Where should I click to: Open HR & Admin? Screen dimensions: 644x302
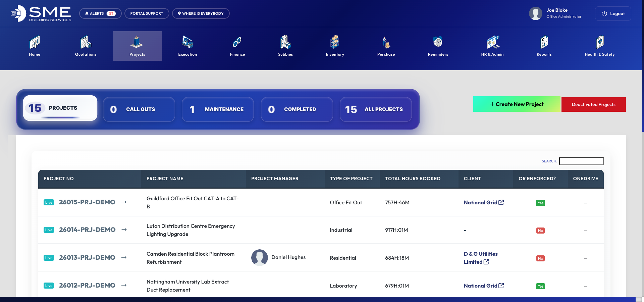(x=492, y=46)
